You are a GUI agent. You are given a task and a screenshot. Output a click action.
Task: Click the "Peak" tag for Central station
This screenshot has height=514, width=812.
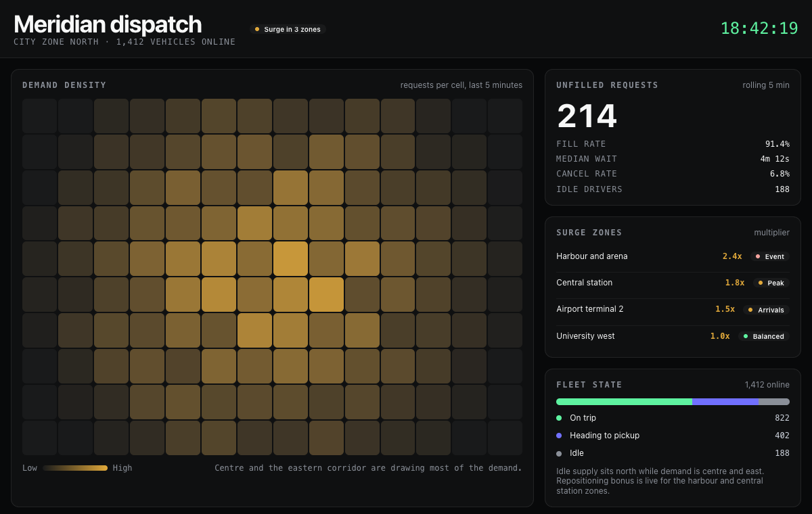coord(771,283)
